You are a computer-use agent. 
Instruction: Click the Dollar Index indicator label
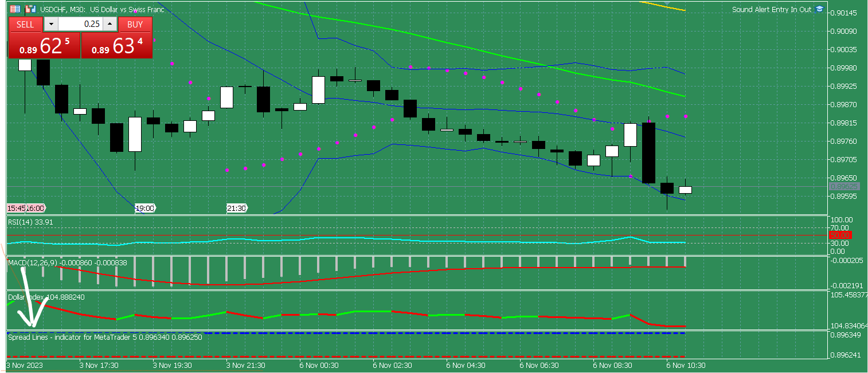pos(27,297)
